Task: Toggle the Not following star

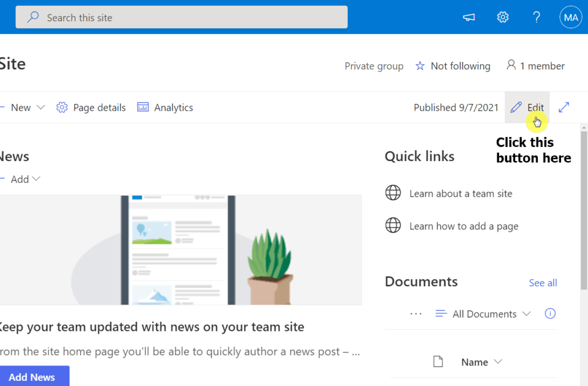Action: [420, 67]
